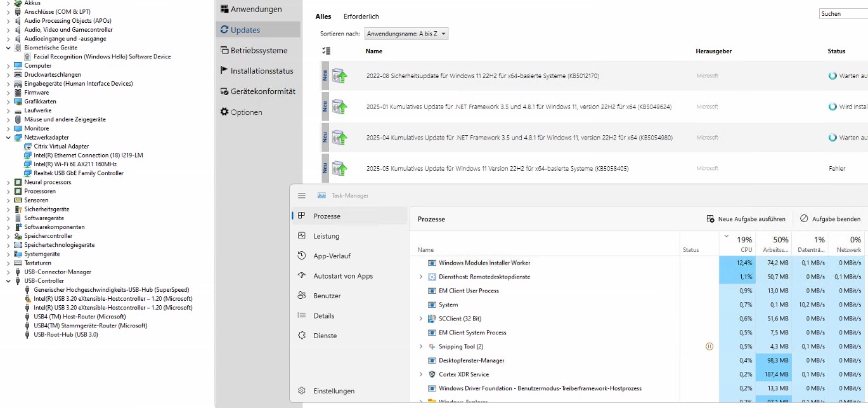The image size is (868, 408).
Task: Open Anwendungen in Software Center
Action: click(x=257, y=10)
